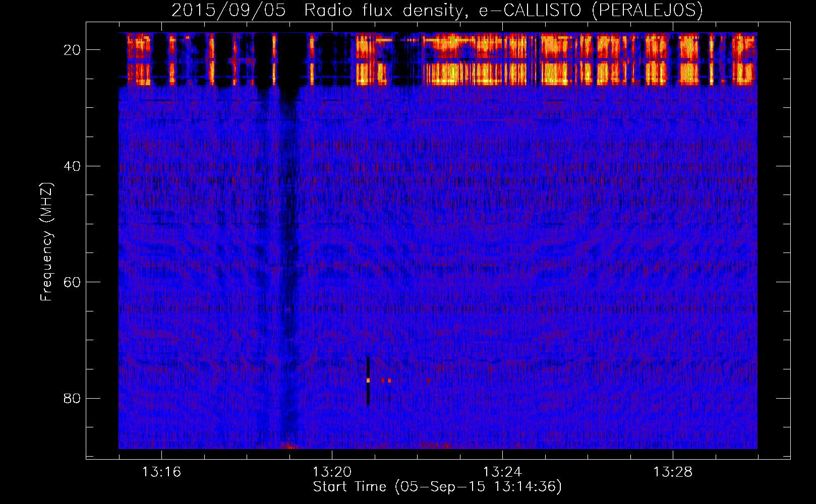Click the 13:16 time tick label
816x504 pixels.
[x=161, y=472]
